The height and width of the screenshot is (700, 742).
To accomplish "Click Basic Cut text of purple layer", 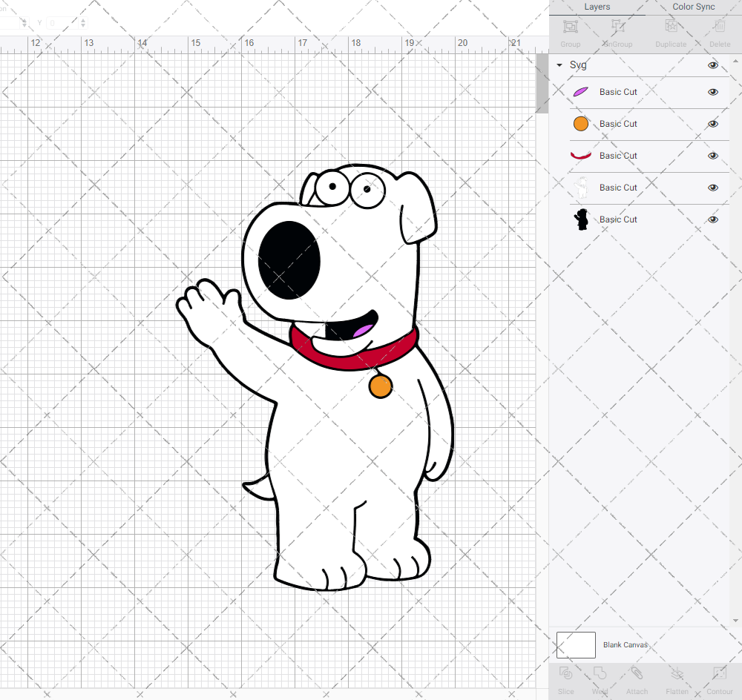I will [618, 92].
